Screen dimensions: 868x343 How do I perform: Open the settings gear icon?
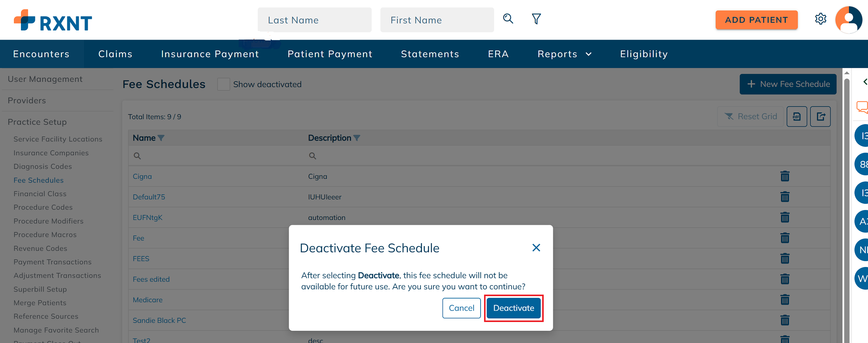tap(821, 19)
